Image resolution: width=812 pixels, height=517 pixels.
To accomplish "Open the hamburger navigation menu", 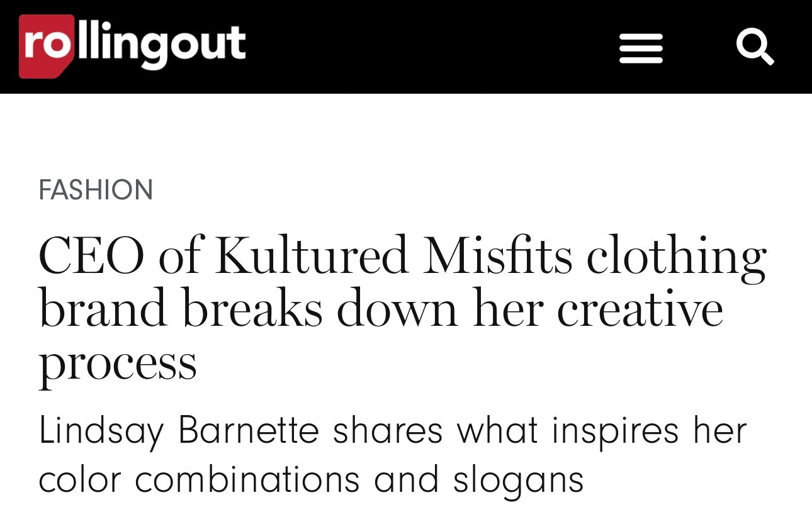I will 641,48.
